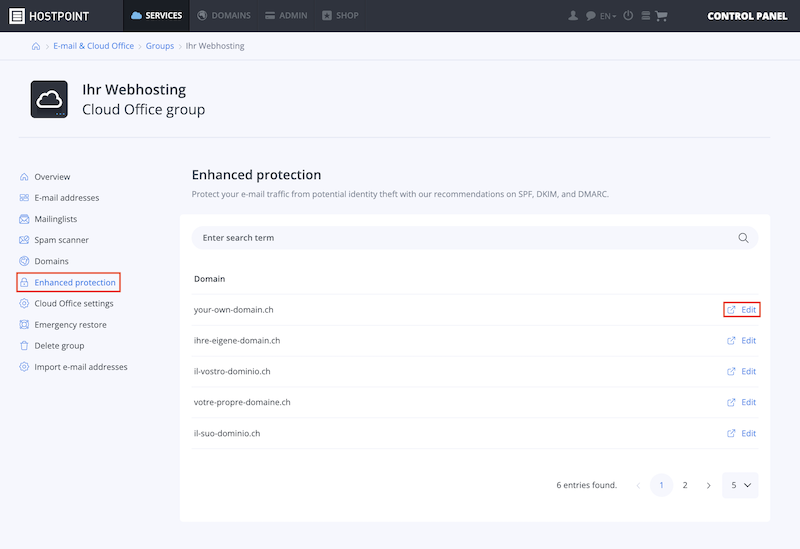
Task: Open Mailinglists in sidebar
Action: pos(56,219)
